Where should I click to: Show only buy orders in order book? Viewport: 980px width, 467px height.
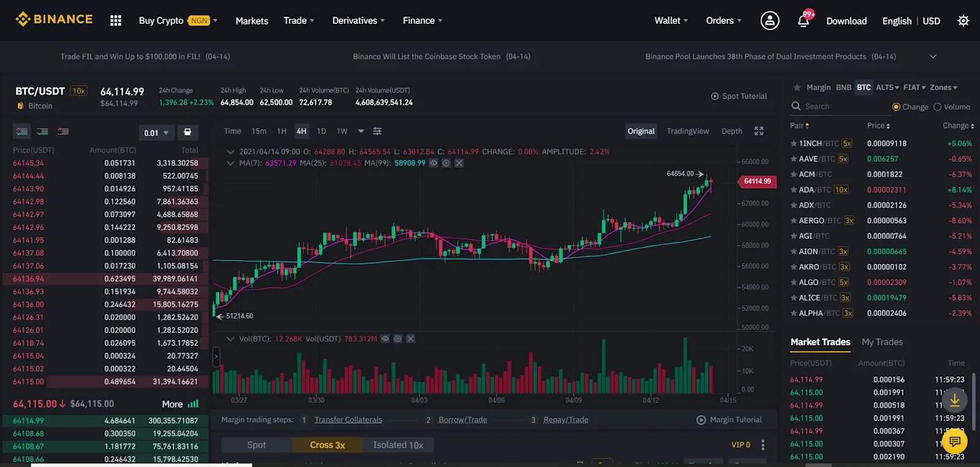(x=43, y=131)
